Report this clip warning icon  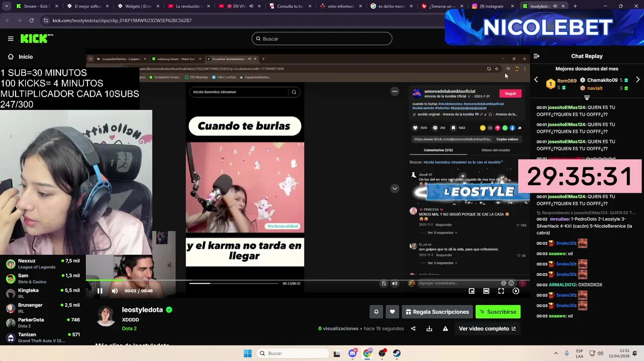coord(445,329)
